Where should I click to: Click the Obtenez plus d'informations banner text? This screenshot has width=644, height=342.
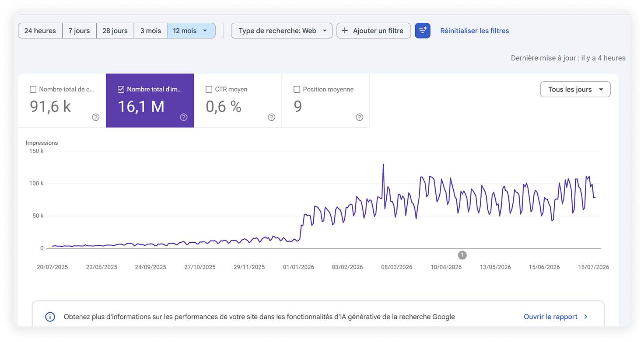pyautogui.click(x=259, y=317)
